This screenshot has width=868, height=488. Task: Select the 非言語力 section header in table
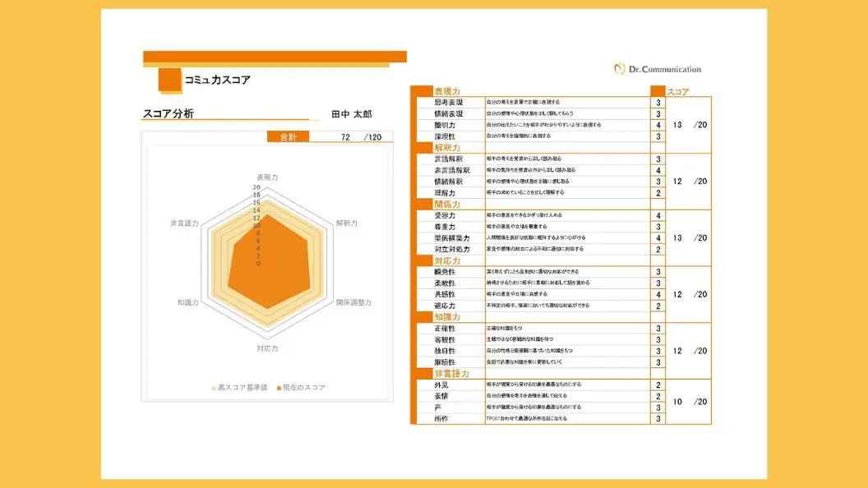(x=451, y=373)
